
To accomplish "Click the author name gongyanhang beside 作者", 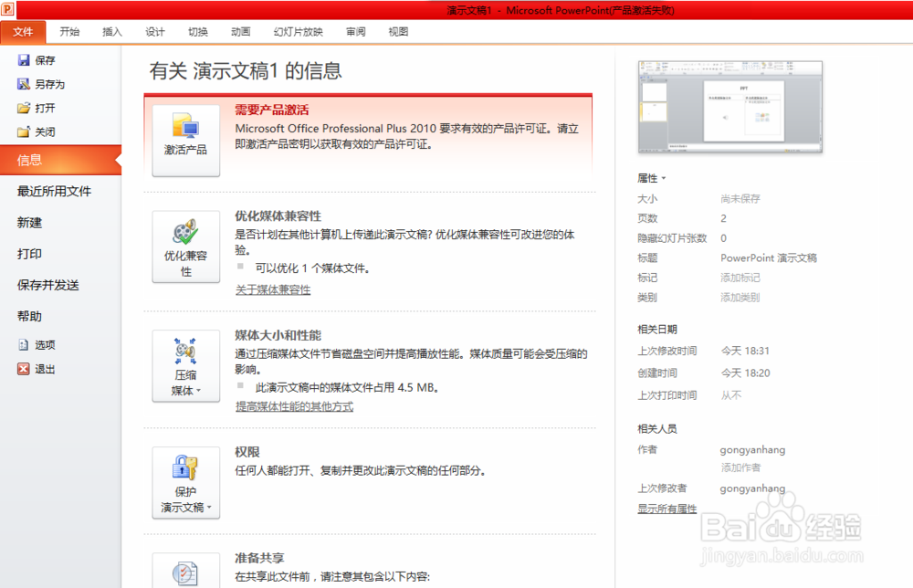I will (752, 449).
